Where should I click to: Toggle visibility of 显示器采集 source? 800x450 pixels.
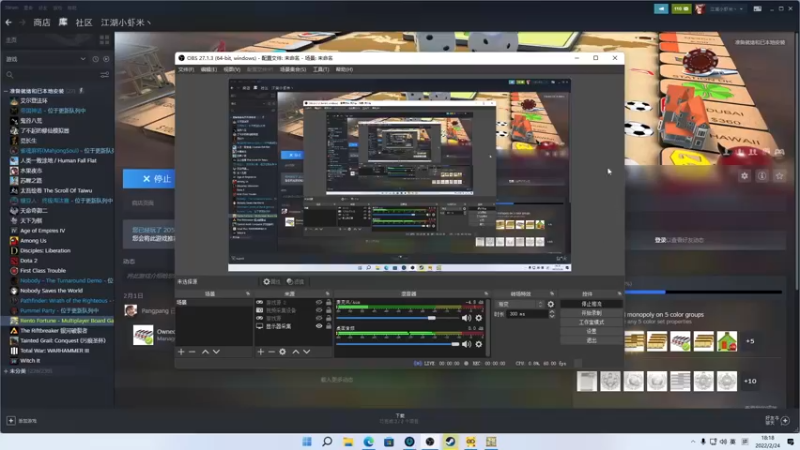[x=319, y=326]
